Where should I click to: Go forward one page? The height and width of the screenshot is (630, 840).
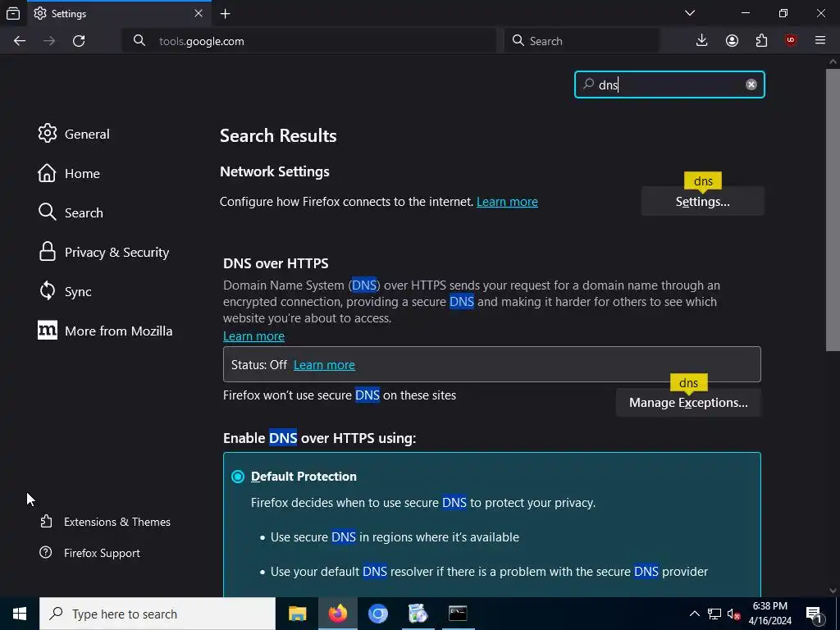(x=49, y=41)
